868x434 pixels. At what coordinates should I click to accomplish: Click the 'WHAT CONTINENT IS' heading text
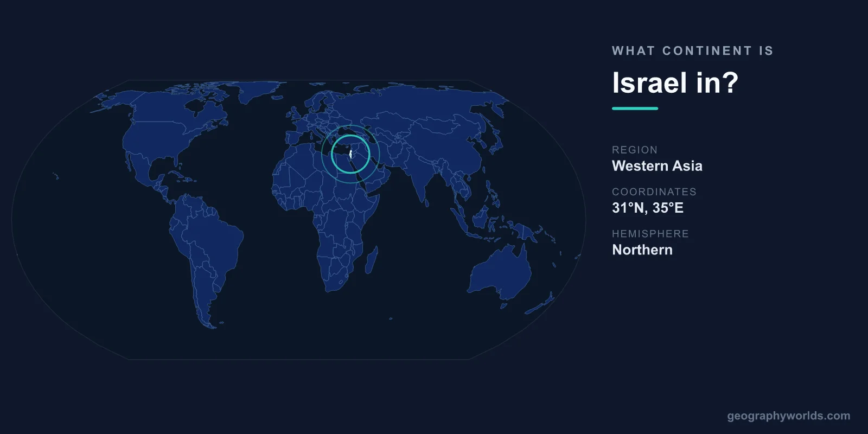point(693,51)
